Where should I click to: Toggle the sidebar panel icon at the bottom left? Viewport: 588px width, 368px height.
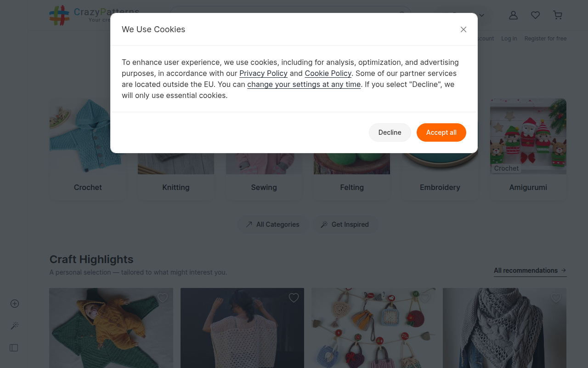pos(14,348)
